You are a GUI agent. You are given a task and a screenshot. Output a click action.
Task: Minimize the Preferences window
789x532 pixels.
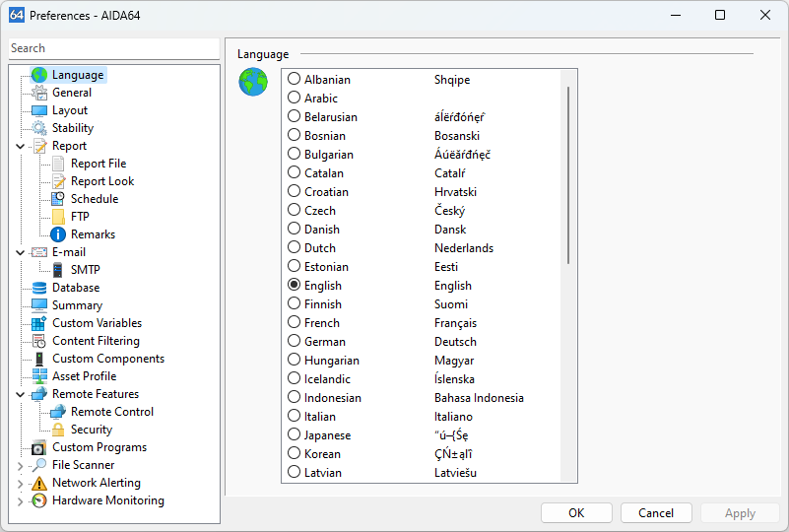tap(676, 15)
